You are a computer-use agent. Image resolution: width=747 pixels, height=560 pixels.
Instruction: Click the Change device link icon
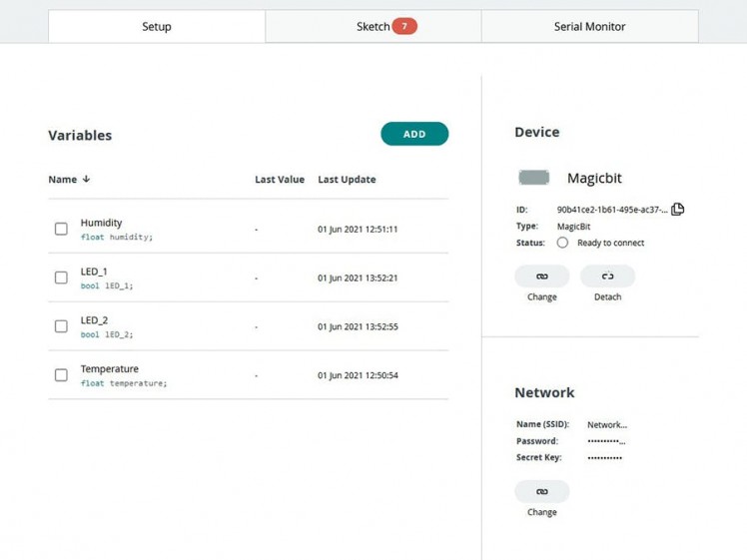tap(541, 277)
